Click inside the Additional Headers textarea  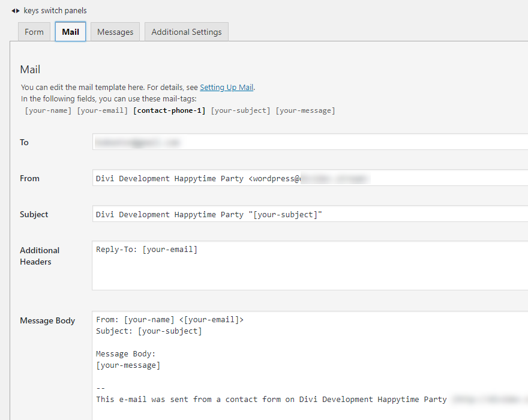310,270
